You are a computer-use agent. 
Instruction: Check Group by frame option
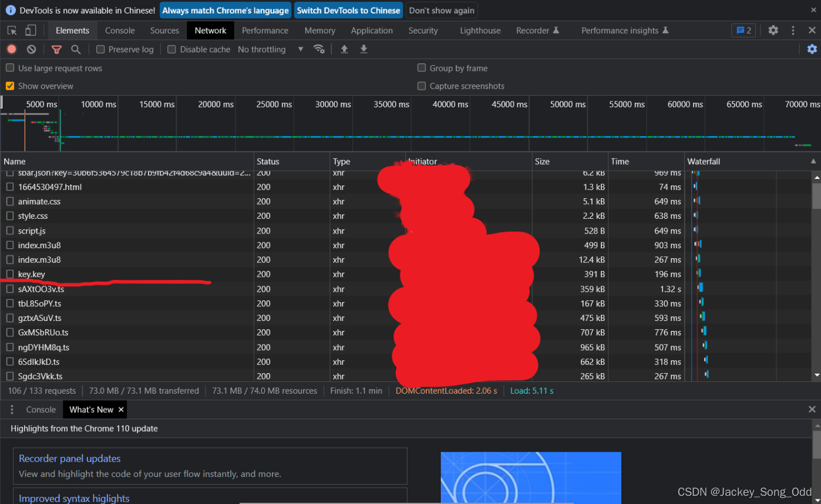coord(422,68)
